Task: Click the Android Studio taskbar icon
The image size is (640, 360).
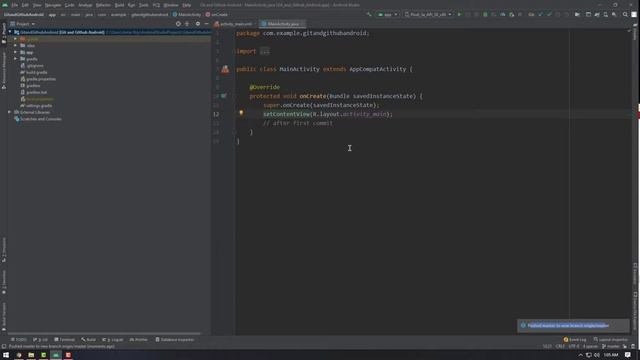Action: pos(56,355)
